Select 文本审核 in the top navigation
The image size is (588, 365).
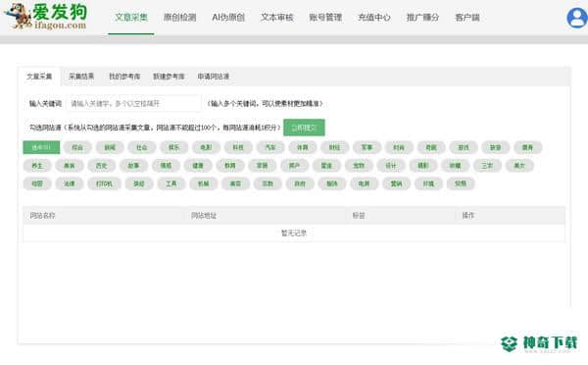[x=277, y=18]
